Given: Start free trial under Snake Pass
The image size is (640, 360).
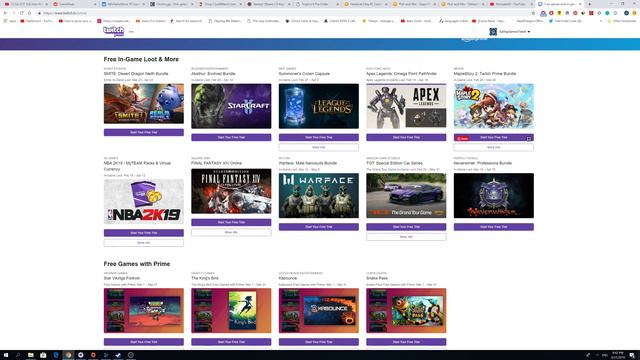Looking at the screenshot, I should 406,342.
